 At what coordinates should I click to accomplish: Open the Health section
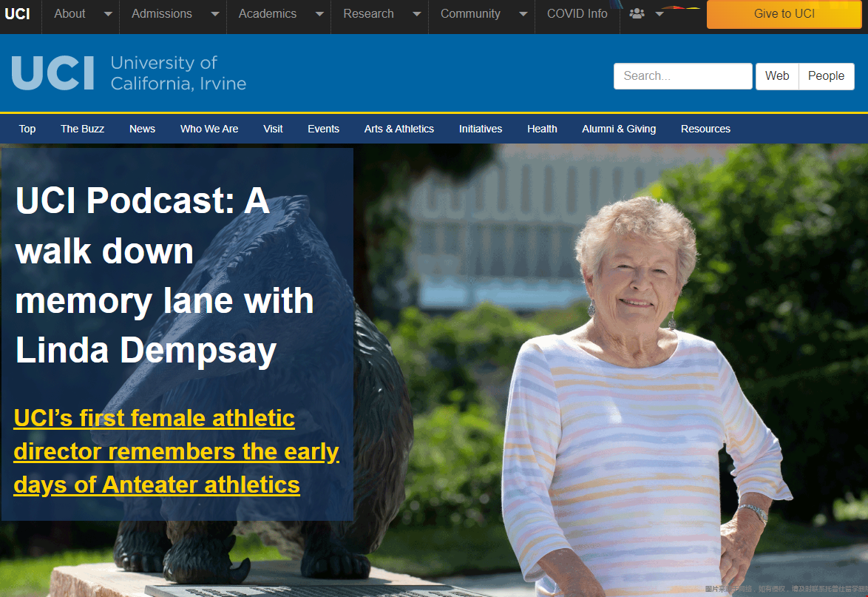[x=542, y=129]
